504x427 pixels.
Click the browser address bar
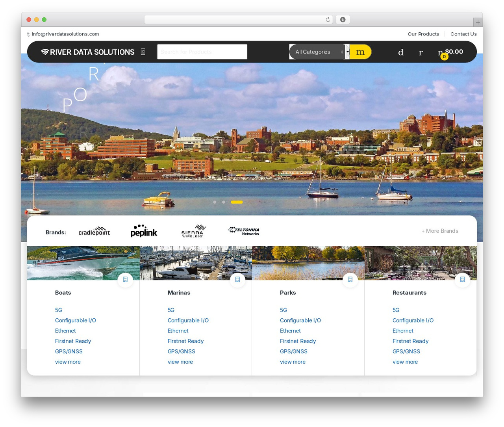(x=239, y=20)
